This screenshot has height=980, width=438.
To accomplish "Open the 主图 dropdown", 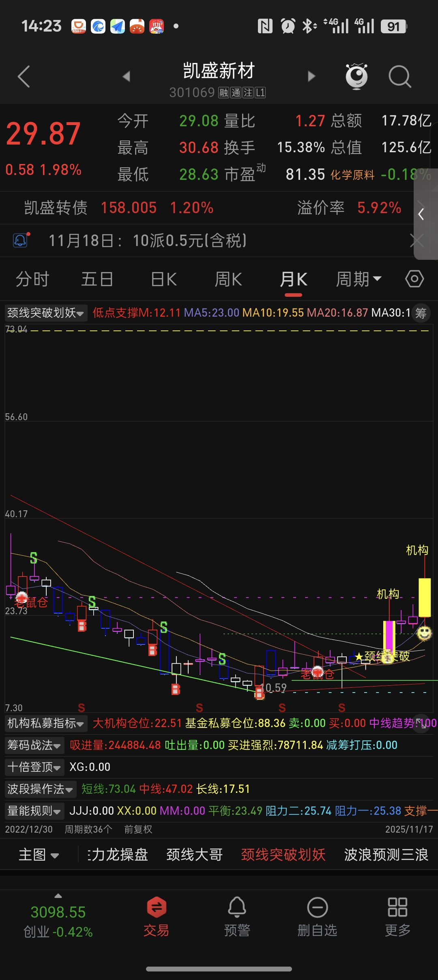I will (x=39, y=855).
